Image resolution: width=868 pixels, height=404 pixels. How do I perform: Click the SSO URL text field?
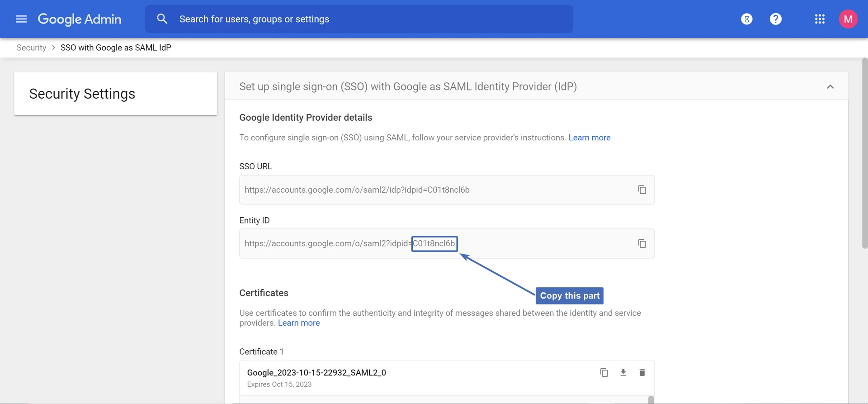point(434,190)
